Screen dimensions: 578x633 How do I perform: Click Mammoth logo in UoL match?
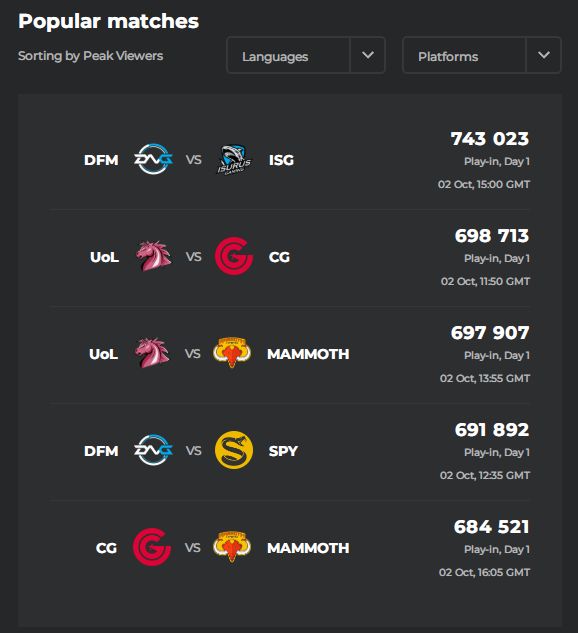coord(232,353)
